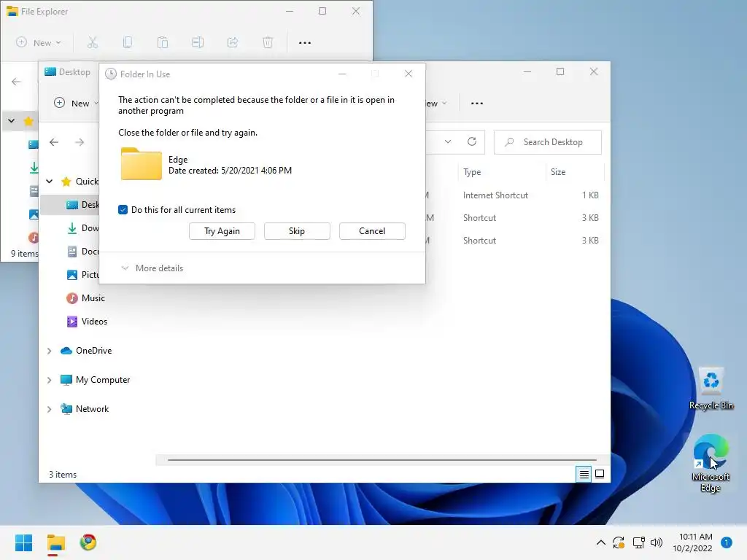Click the Search Desktop field
The image size is (747, 560).
(x=547, y=142)
